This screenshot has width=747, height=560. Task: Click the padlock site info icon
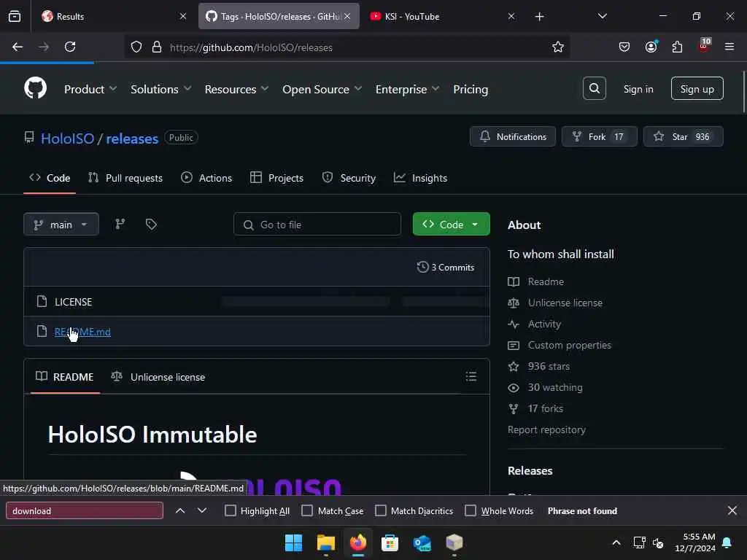point(157,47)
